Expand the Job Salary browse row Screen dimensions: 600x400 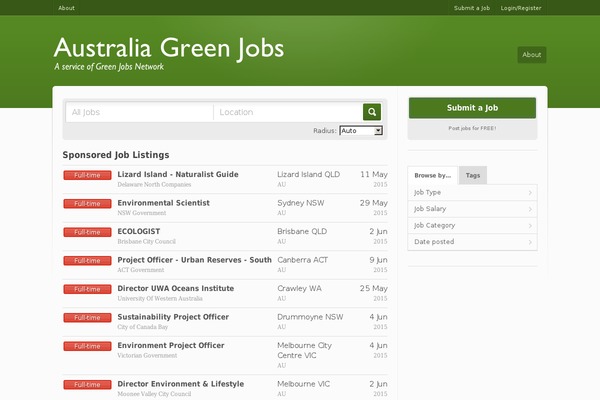[473, 209]
